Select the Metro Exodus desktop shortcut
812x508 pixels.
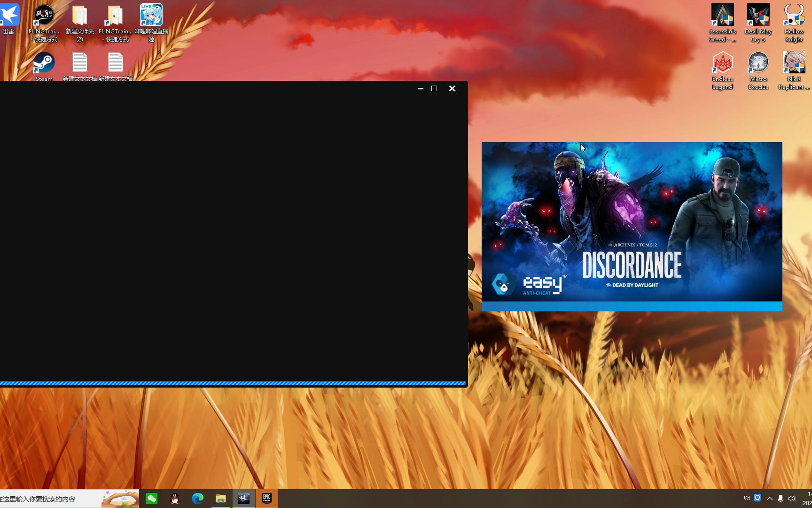pos(758,71)
